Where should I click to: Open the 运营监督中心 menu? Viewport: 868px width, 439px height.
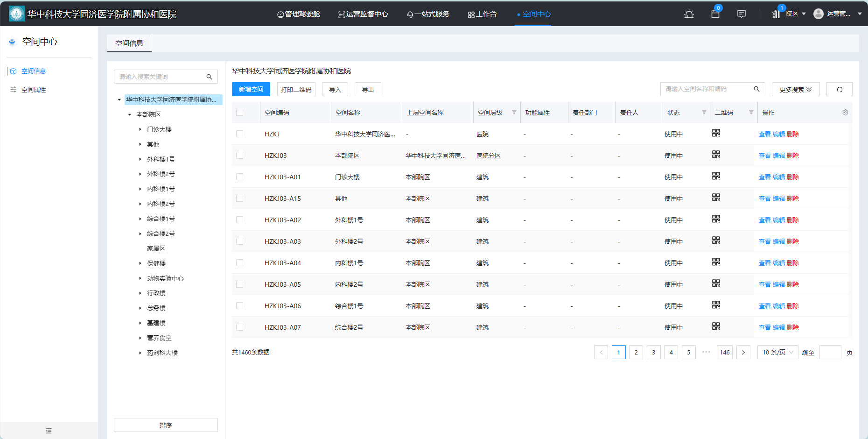point(364,14)
